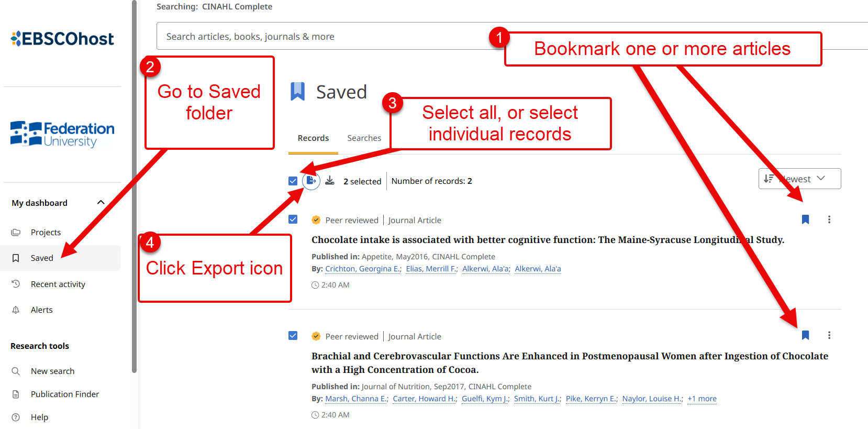This screenshot has height=429, width=868.
Task: Open the three-dot menu on the second article
Action: click(x=829, y=335)
